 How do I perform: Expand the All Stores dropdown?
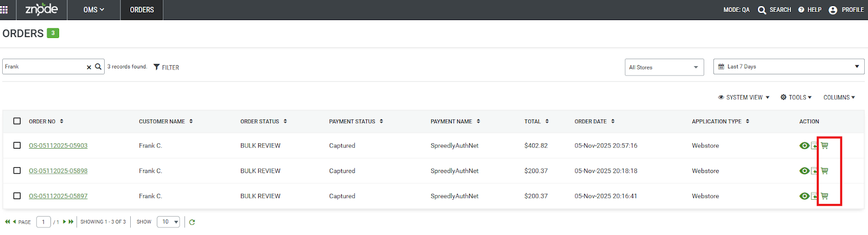tap(664, 67)
